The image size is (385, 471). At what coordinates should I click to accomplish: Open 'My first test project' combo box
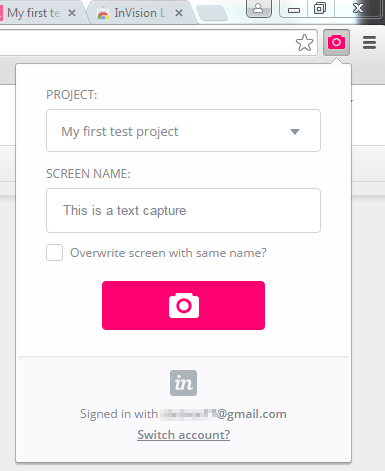(183, 131)
